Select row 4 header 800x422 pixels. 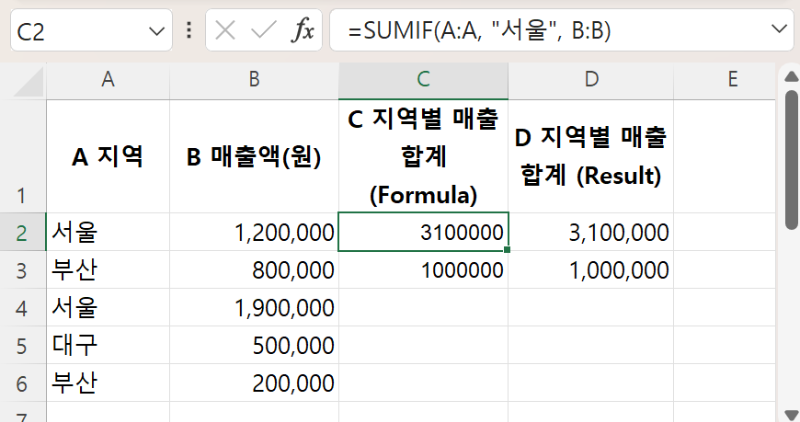tap(23, 307)
